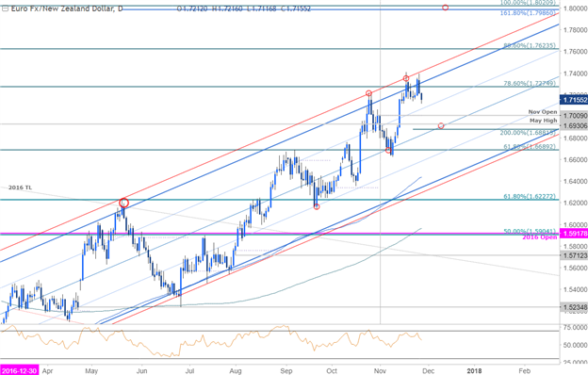Click the 1.57123 price tag
Image resolution: width=588 pixels, height=375 pixels.
pyautogui.click(x=573, y=255)
